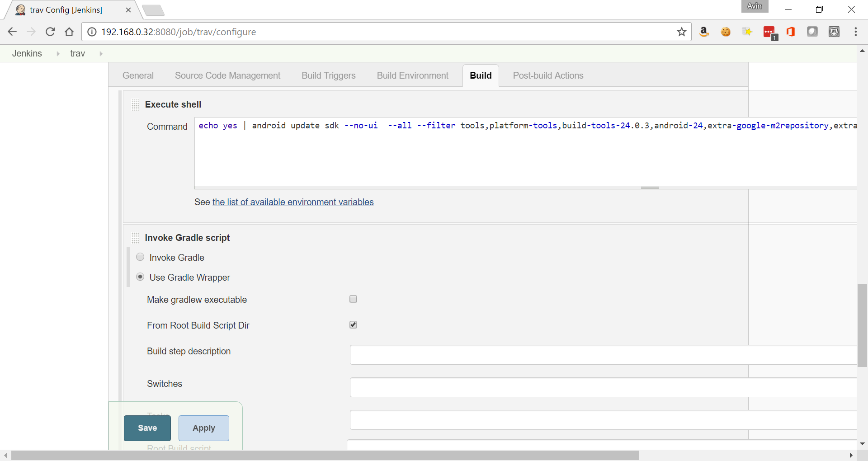Click the scroll up arrow
868x461 pixels.
[862, 51]
